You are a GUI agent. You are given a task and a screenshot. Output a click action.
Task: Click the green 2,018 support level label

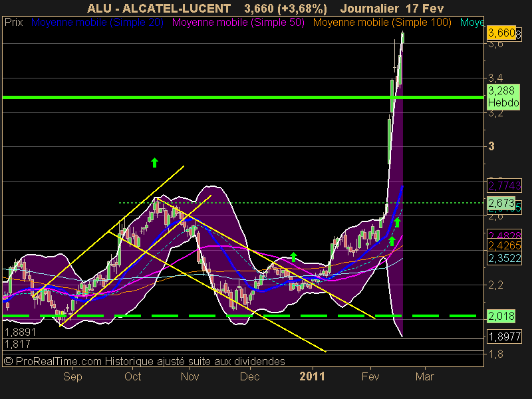[x=501, y=317]
